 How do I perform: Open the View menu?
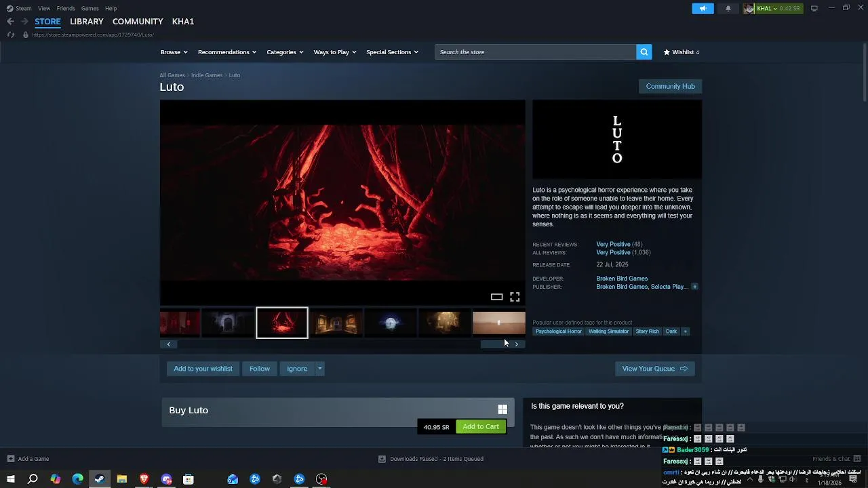(x=44, y=8)
